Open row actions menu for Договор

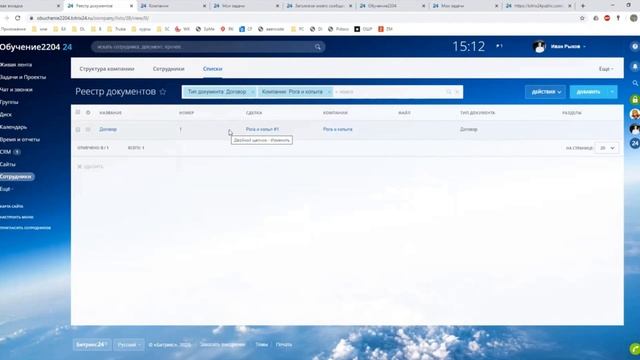(x=88, y=129)
